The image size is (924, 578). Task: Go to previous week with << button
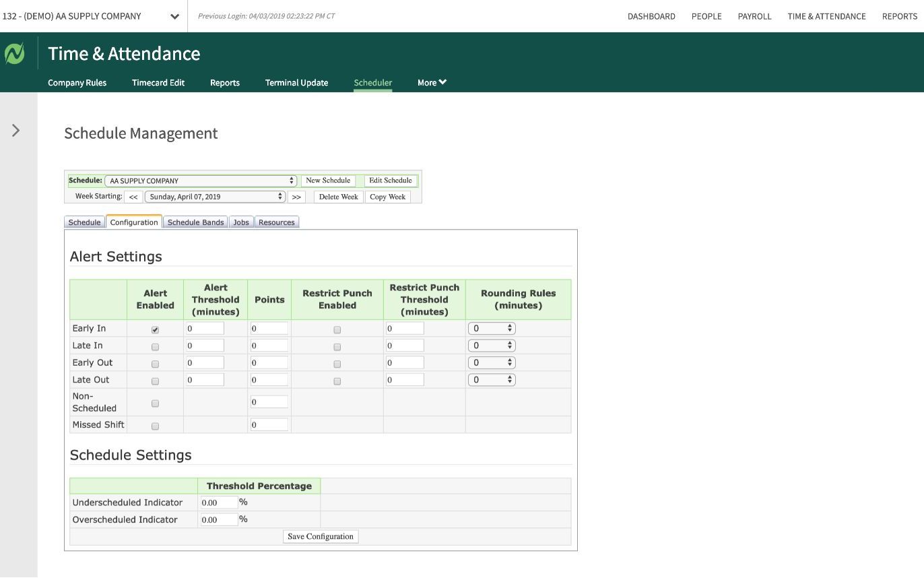click(x=133, y=197)
